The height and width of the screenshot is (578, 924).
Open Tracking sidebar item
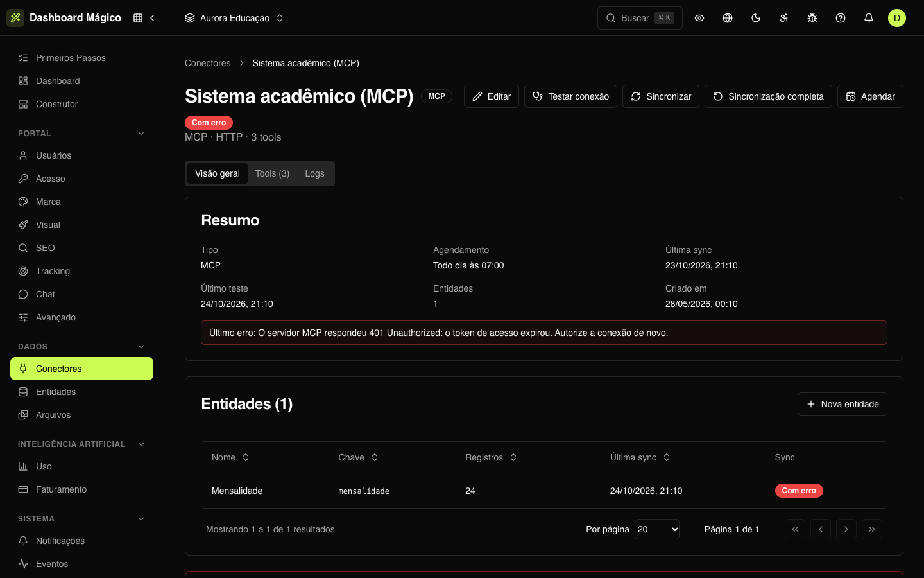point(81,271)
